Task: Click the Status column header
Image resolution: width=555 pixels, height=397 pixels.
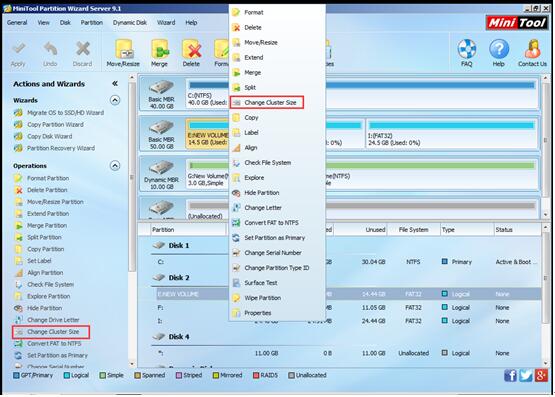Action: [x=517, y=230]
